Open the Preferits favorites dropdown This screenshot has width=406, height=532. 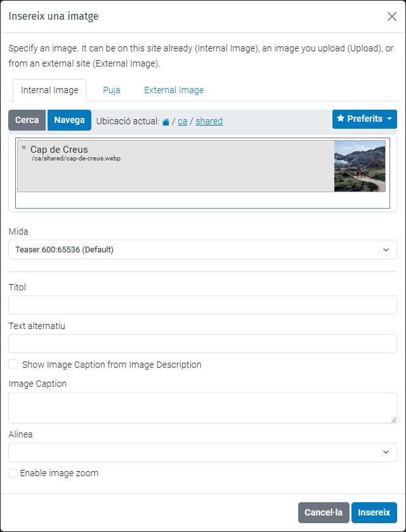[x=364, y=119]
